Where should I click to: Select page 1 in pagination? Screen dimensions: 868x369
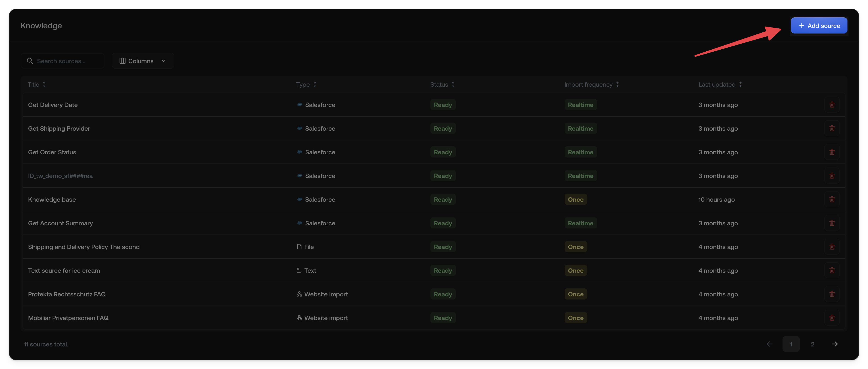pos(791,344)
